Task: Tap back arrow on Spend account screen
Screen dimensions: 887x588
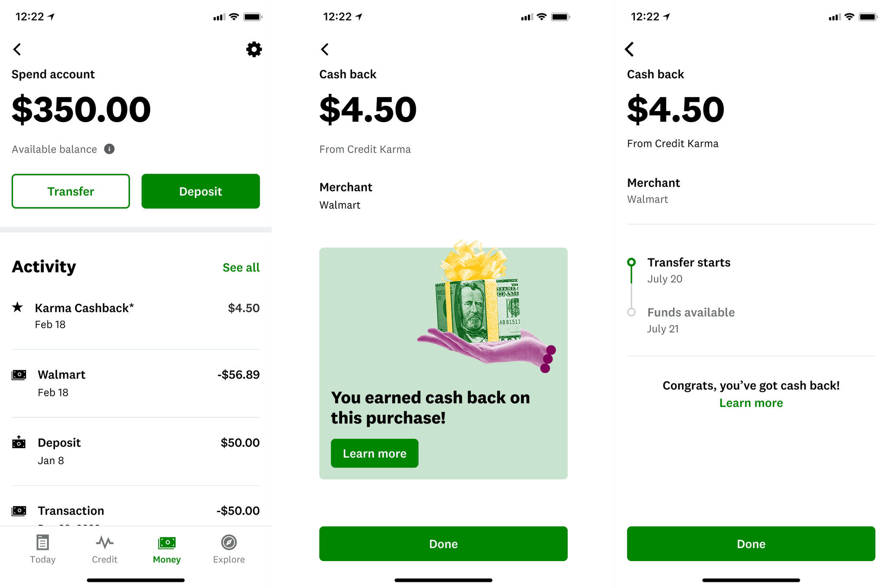Action: click(x=18, y=49)
